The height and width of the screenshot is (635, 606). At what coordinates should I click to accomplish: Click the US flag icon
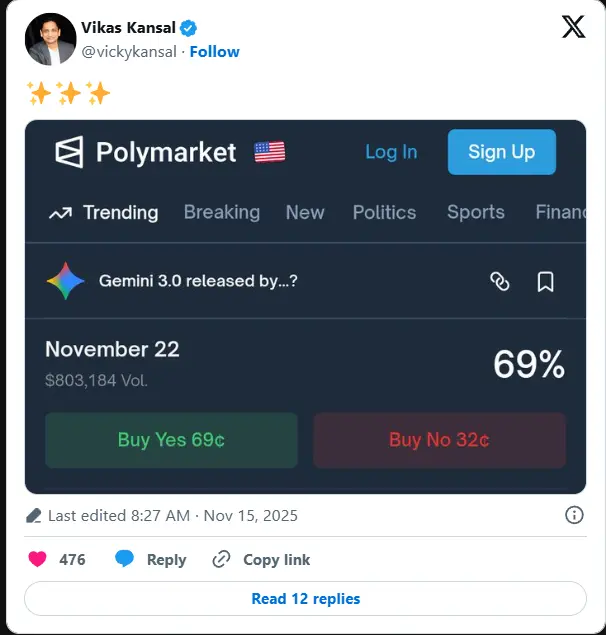click(269, 152)
